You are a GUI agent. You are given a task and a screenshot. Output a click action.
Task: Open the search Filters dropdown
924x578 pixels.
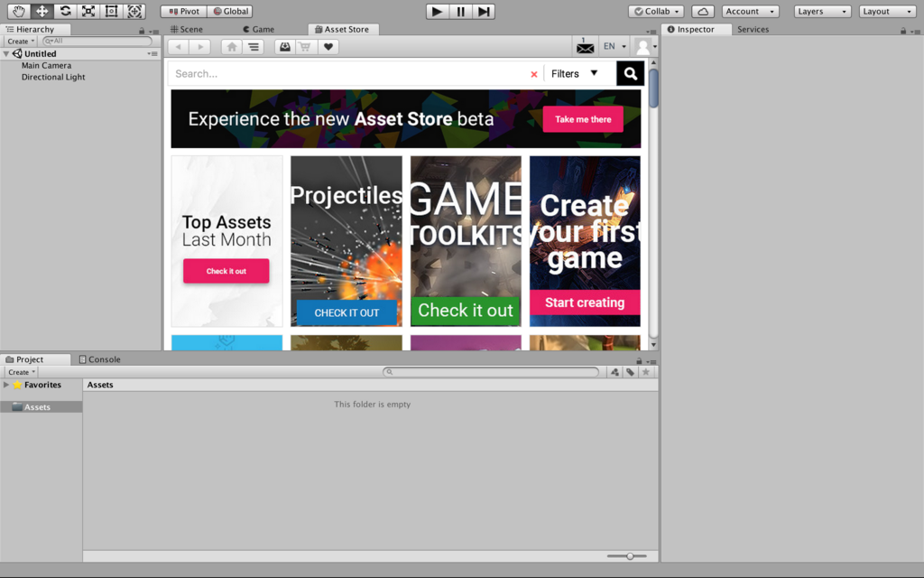click(x=575, y=74)
